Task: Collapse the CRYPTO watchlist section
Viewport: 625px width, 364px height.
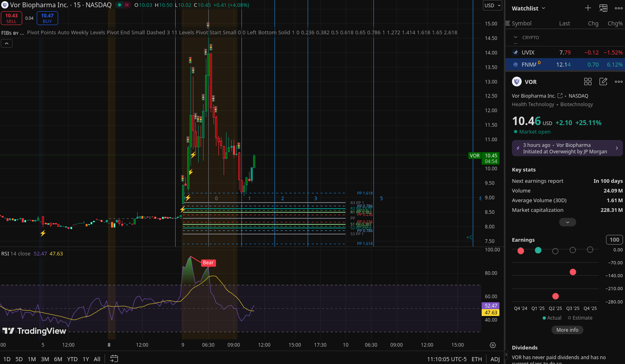Action: [516, 38]
